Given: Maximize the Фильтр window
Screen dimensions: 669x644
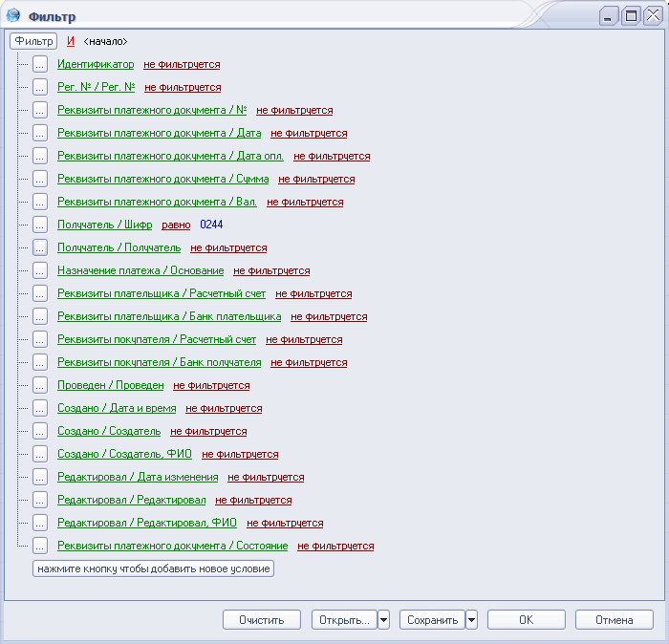Looking at the screenshot, I should [631, 16].
